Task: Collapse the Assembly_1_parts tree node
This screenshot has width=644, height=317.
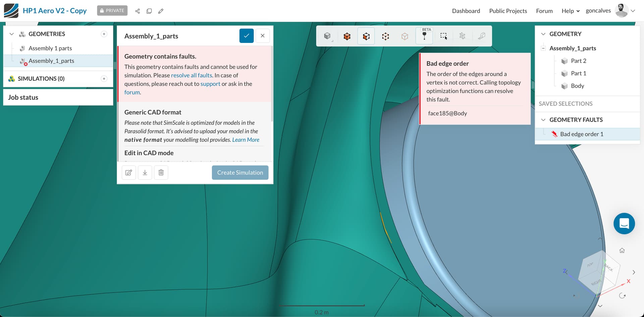Action: click(x=543, y=48)
